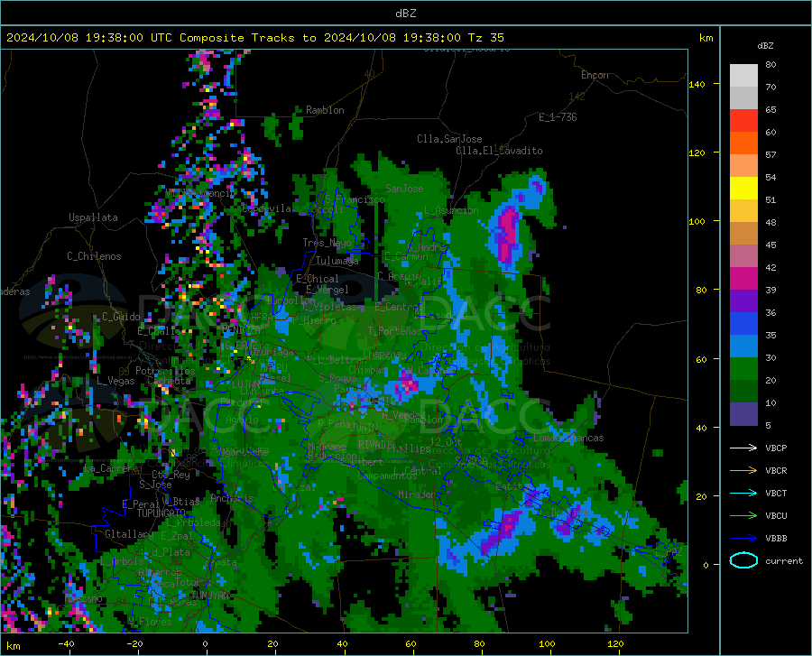The height and width of the screenshot is (656, 812).
Task: Click the 30 dBZ green color swatch
Action: (x=743, y=369)
